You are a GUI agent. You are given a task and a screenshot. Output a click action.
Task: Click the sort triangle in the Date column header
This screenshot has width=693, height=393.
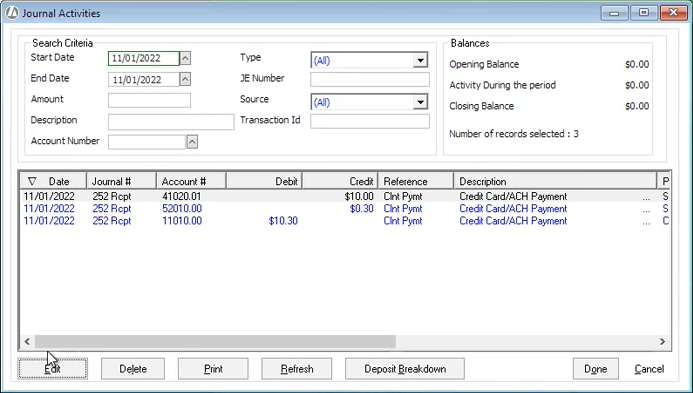tap(32, 181)
